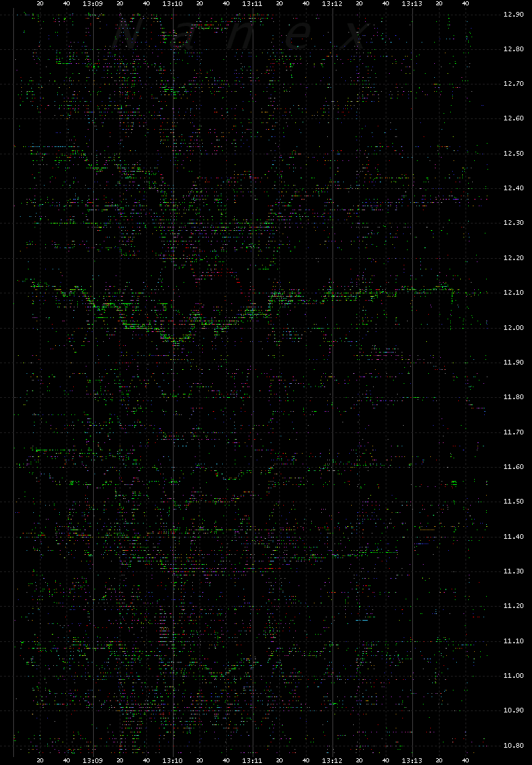Select the 12.80 price label

513,49
